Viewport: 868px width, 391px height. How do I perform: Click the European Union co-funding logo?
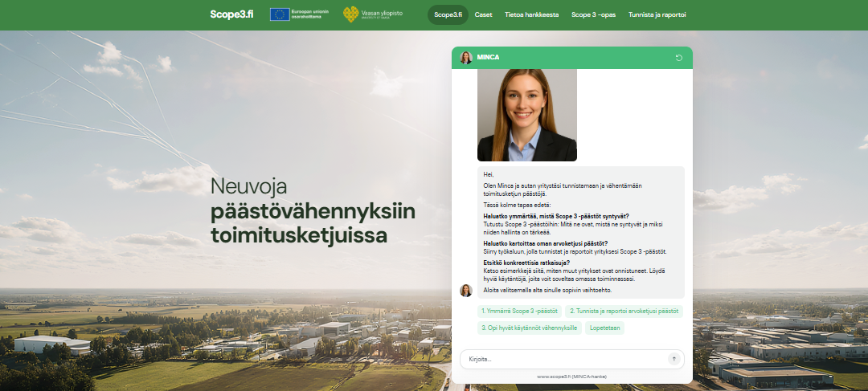click(x=300, y=14)
